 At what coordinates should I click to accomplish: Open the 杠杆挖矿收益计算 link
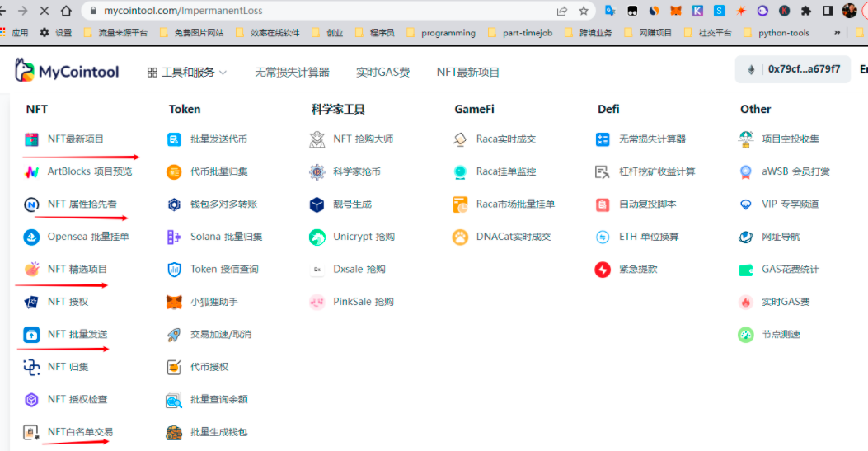click(x=657, y=171)
